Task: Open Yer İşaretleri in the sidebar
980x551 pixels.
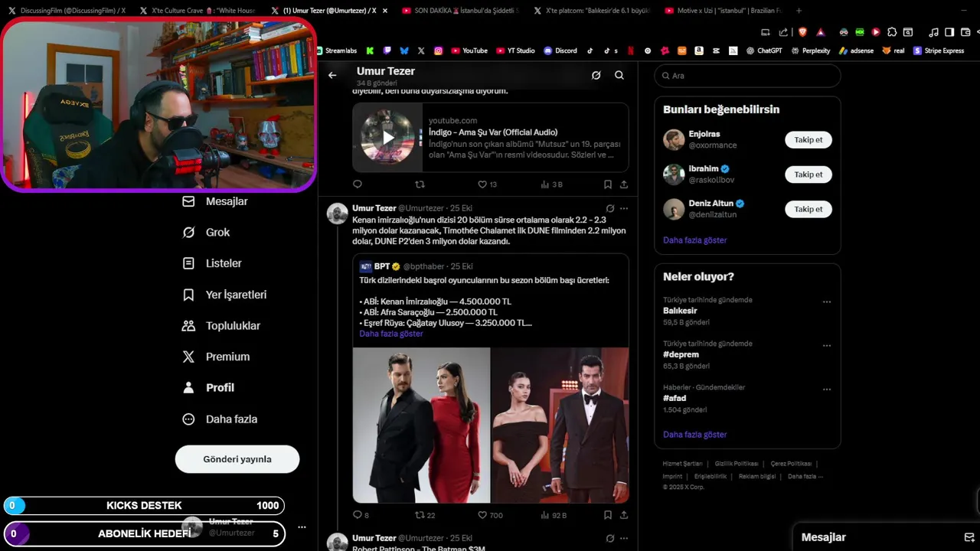Action: tap(224, 295)
